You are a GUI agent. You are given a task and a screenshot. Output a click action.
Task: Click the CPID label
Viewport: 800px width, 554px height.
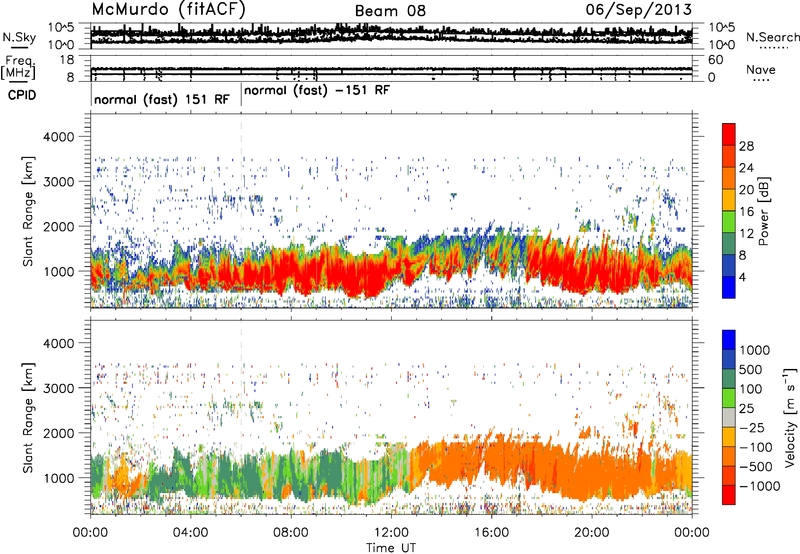click(22, 95)
